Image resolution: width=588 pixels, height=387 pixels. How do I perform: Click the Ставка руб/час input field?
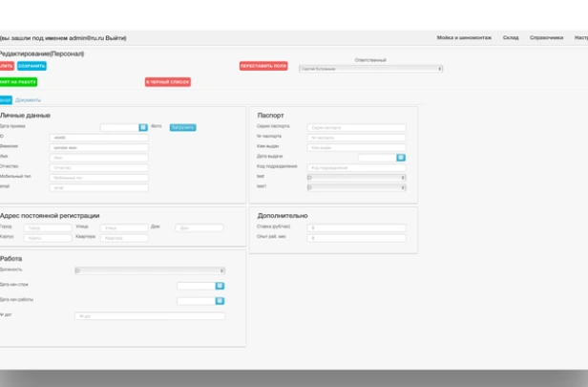tap(356, 227)
